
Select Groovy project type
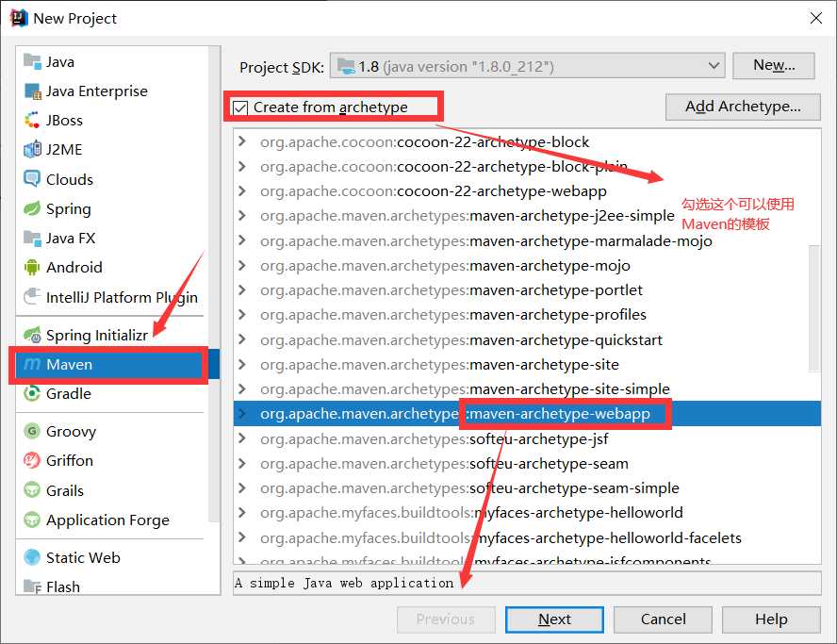click(112, 431)
